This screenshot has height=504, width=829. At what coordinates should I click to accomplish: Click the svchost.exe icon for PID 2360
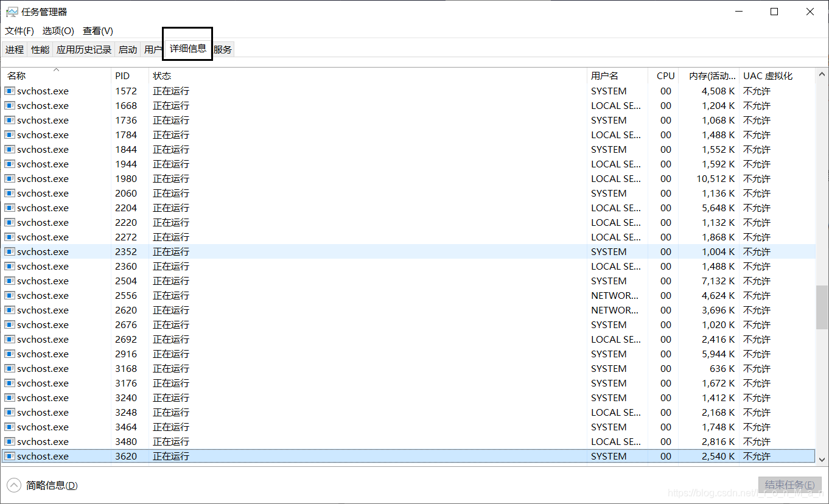coord(10,266)
